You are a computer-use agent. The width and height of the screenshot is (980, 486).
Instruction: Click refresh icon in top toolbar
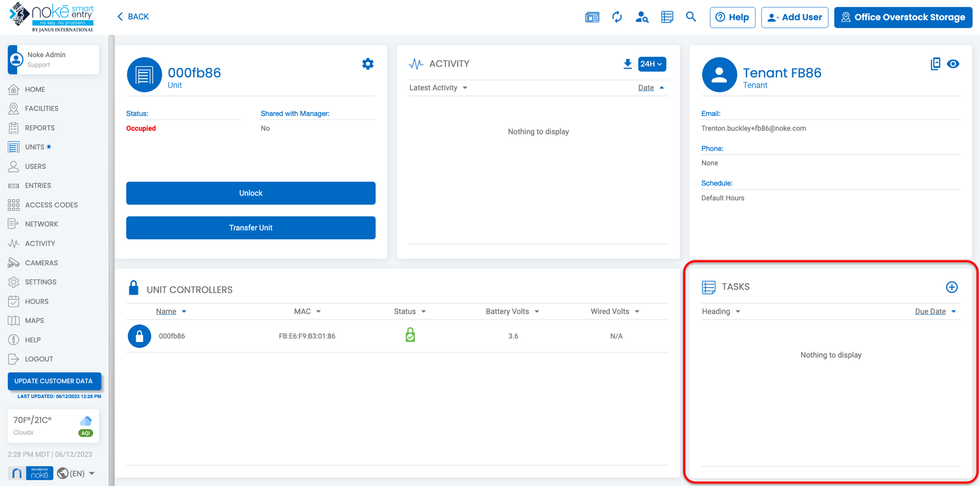(x=617, y=17)
